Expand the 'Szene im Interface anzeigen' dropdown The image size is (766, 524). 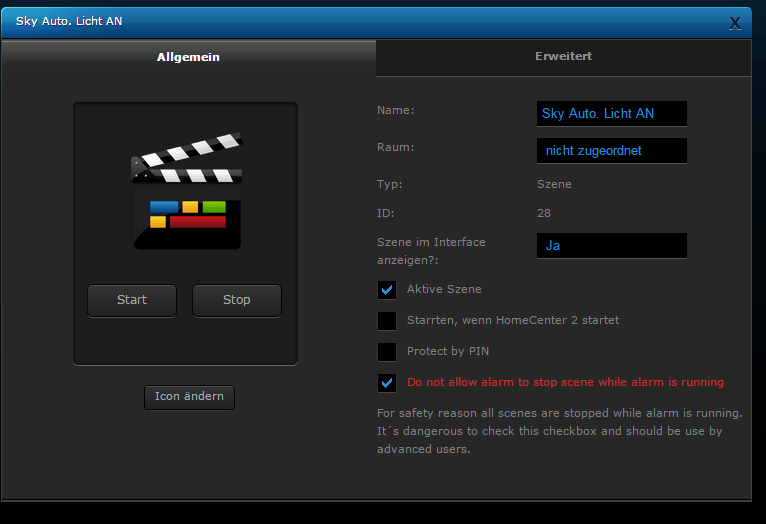(x=611, y=245)
